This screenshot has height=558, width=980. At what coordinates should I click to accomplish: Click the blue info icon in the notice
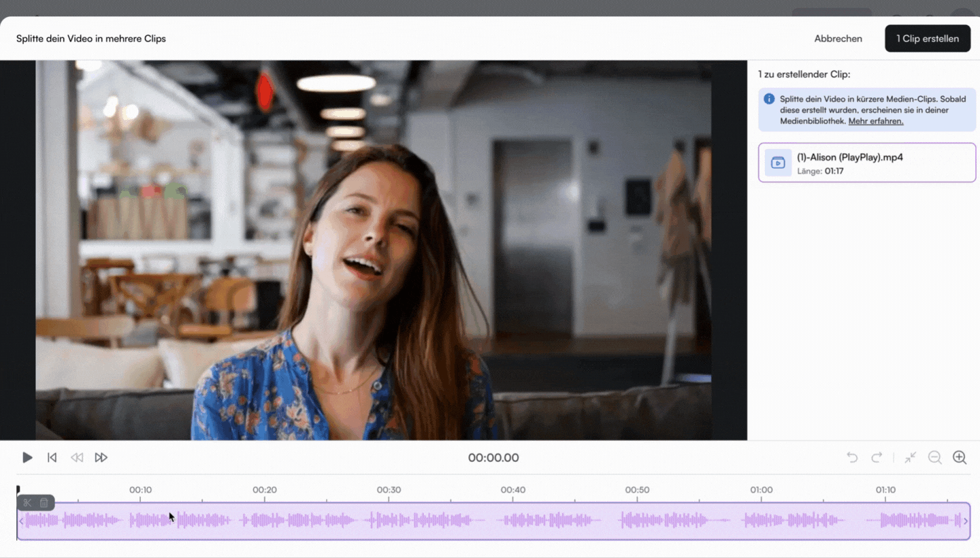[769, 99]
